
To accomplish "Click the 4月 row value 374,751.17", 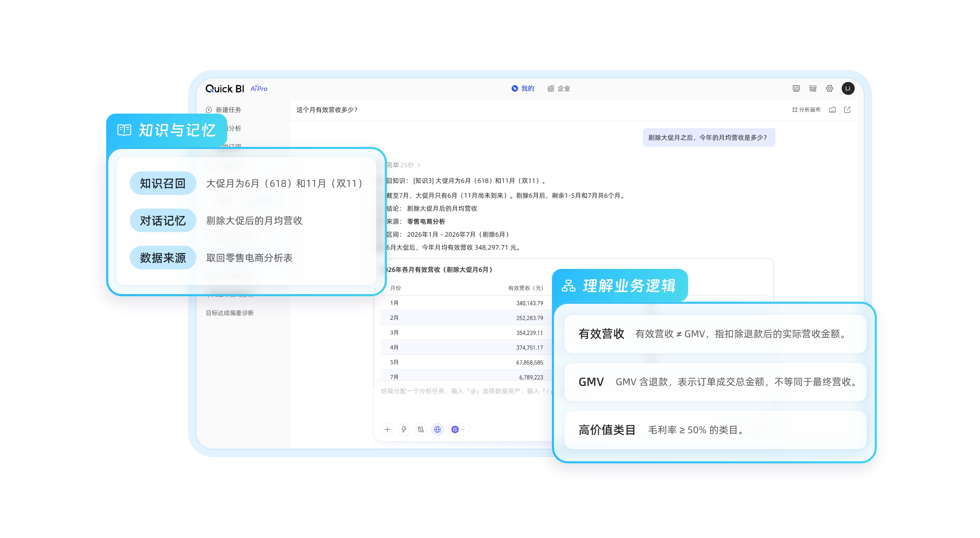I will [529, 348].
